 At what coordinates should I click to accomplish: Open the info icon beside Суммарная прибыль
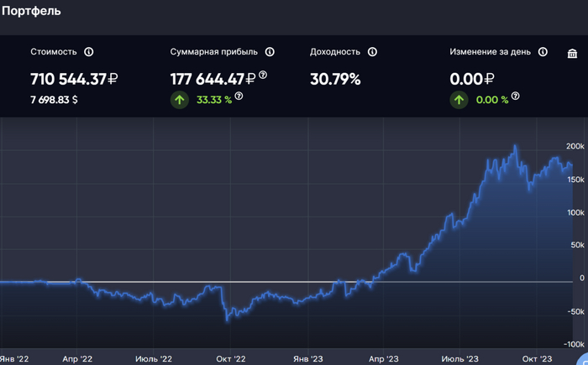pyautogui.click(x=270, y=52)
